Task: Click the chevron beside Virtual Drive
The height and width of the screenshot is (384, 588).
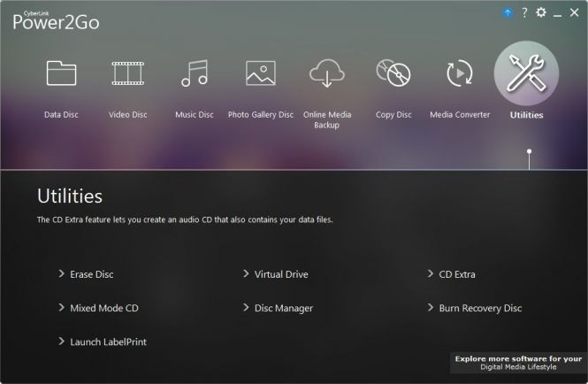Action: [x=246, y=273]
